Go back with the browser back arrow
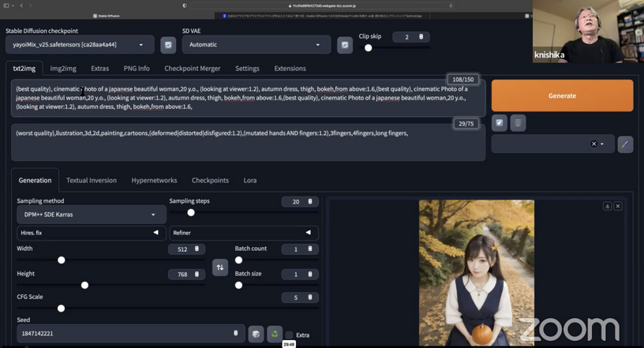The height and width of the screenshot is (348, 644). 21,6
